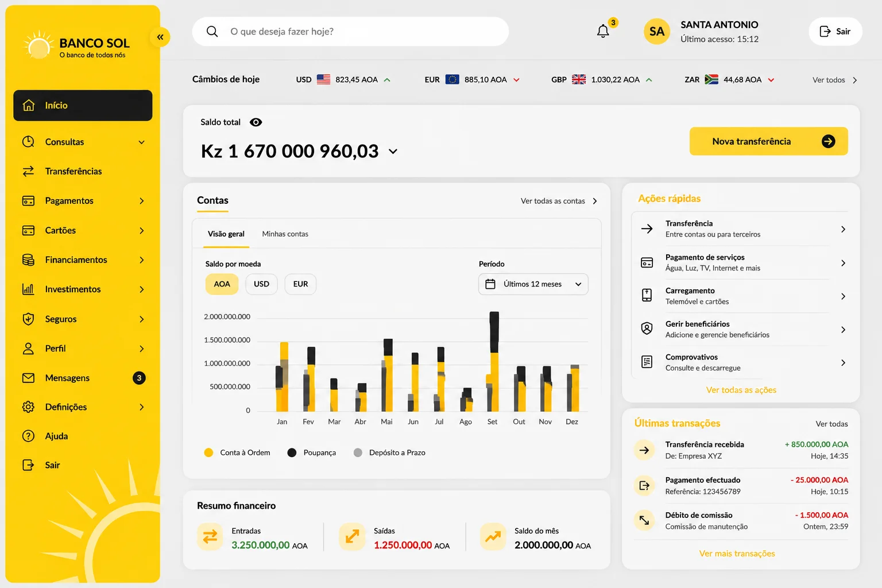Expand the Cartões submenu arrow

141,230
